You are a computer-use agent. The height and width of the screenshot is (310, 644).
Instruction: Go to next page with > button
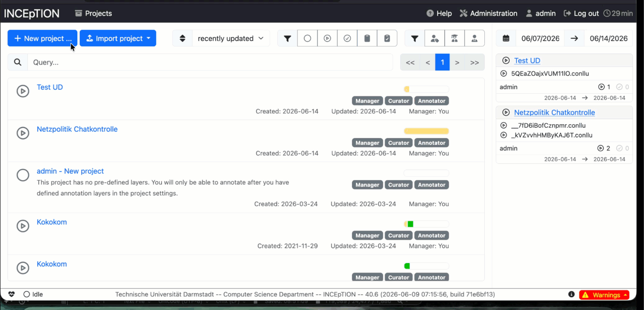457,63
